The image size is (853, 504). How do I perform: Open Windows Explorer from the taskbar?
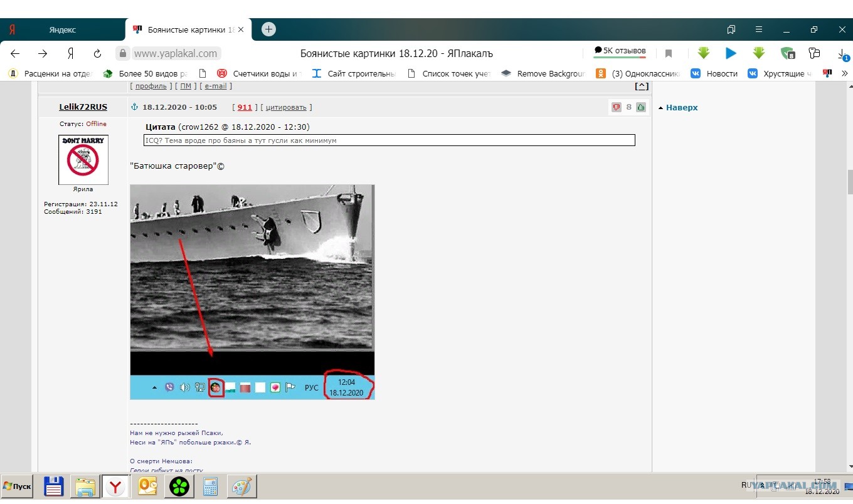(85, 486)
